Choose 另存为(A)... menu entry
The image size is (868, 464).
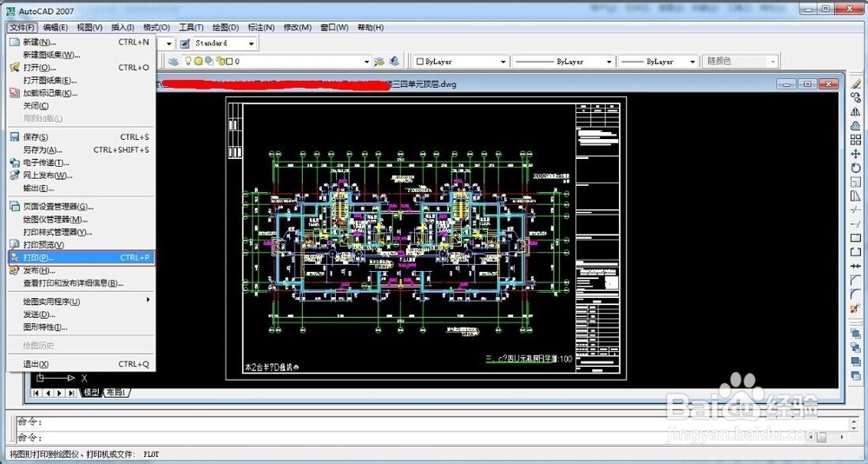[x=81, y=149]
